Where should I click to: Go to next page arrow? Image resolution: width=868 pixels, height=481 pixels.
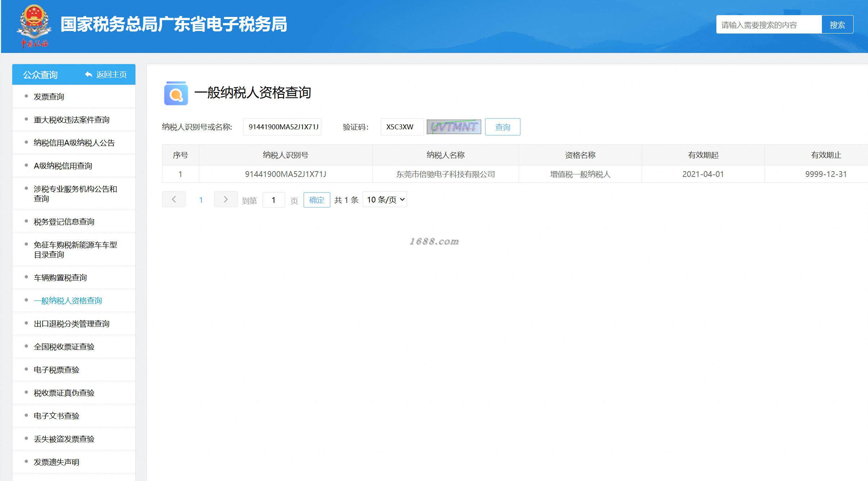tap(225, 199)
